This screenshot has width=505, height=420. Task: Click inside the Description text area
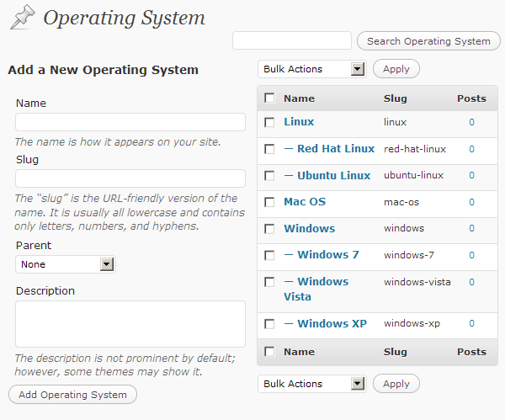click(130, 324)
